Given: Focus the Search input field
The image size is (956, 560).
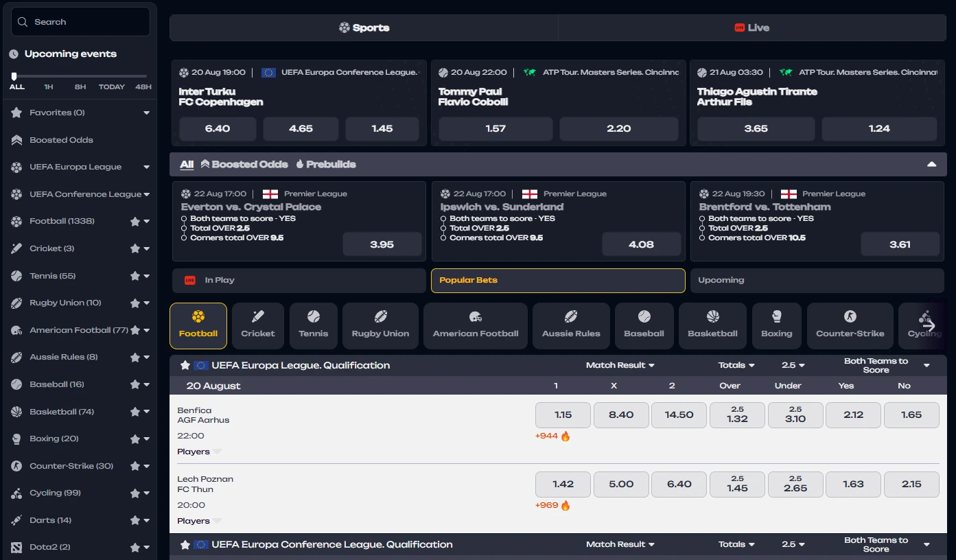Looking at the screenshot, I should tap(80, 22).
